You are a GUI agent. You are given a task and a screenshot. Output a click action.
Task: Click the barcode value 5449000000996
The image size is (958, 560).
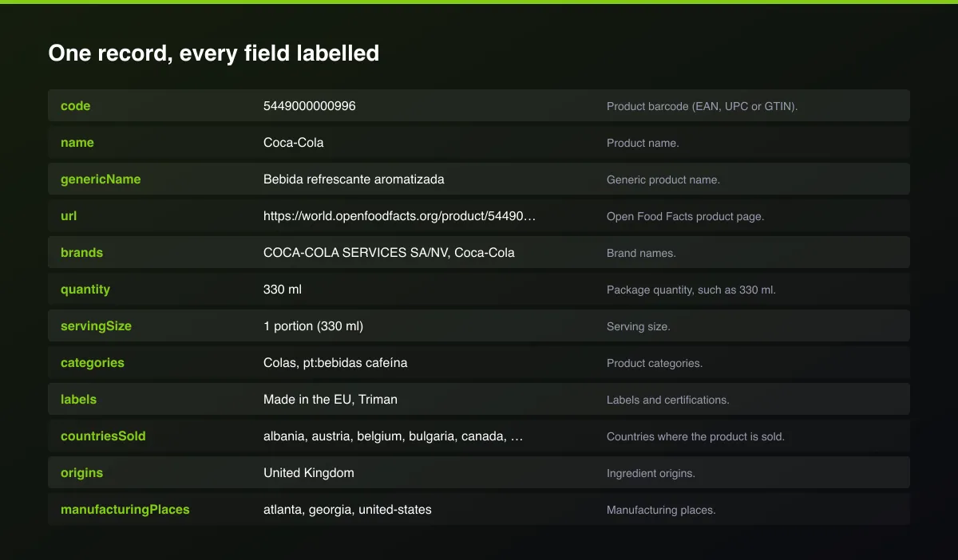click(310, 106)
